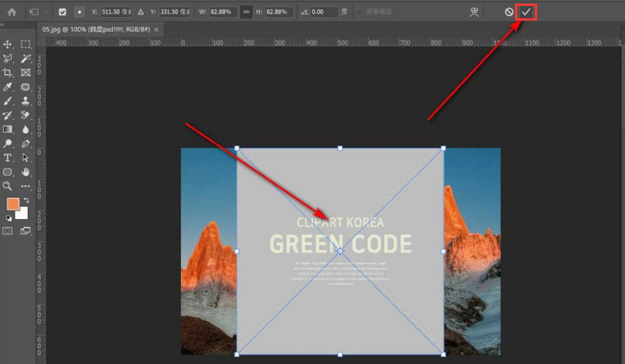Select the Move tool
The height and width of the screenshot is (364, 625).
coord(7,44)
